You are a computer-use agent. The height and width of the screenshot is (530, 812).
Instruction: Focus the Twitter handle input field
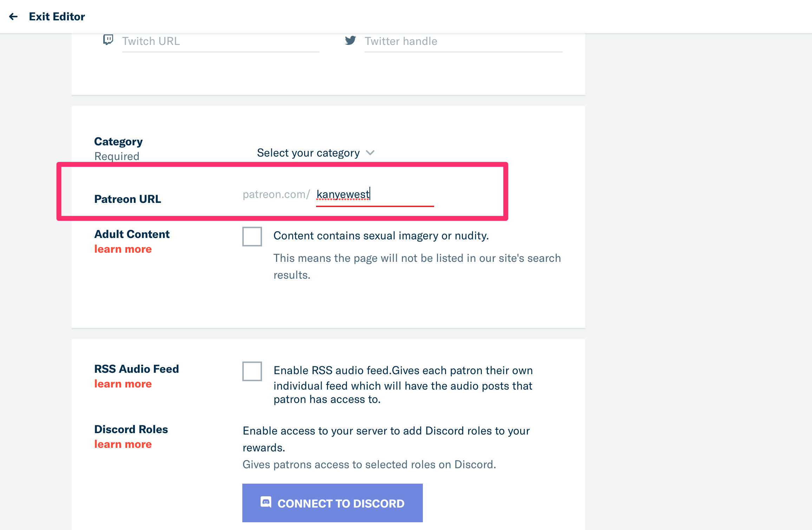click(463, 41)
